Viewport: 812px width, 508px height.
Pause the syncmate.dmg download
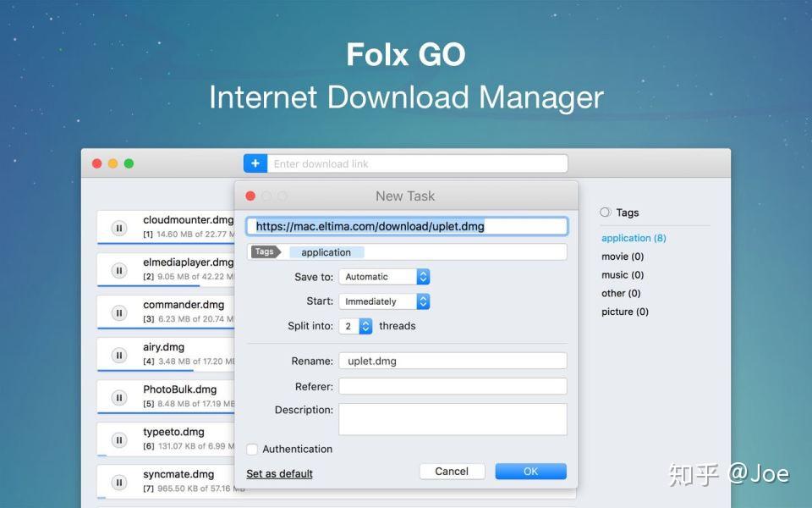(x=118, y=480)
